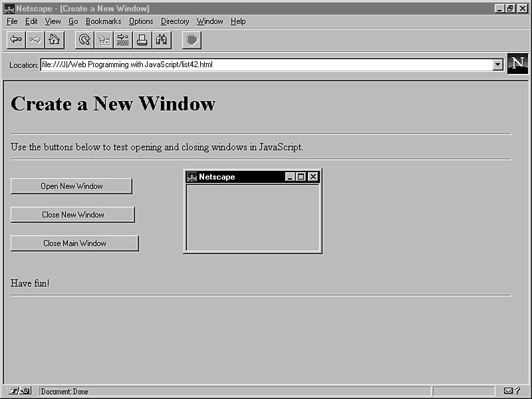This screenshot has width=532, height=399.
Task: Open the Bookmarks menu
Action: click(103, 21)
